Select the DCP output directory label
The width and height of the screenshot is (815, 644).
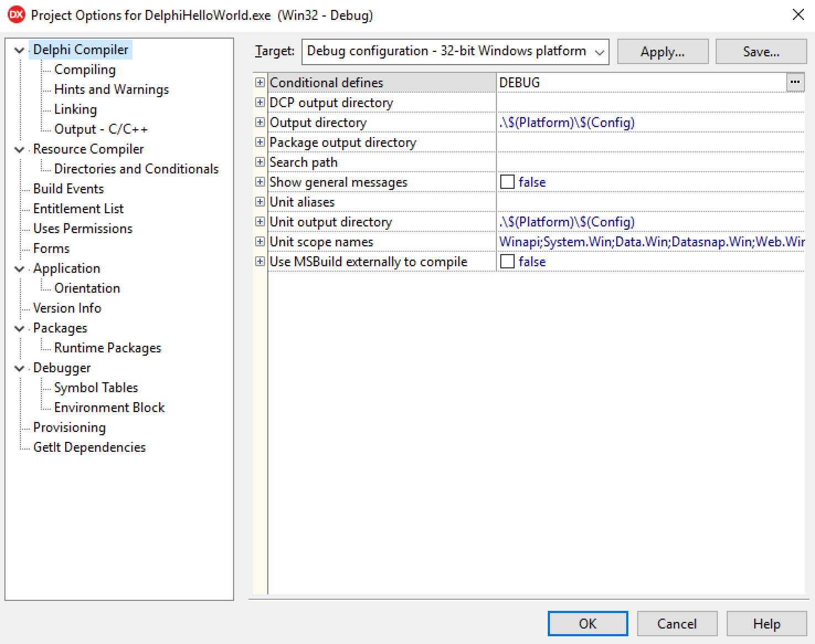[331, 103]
